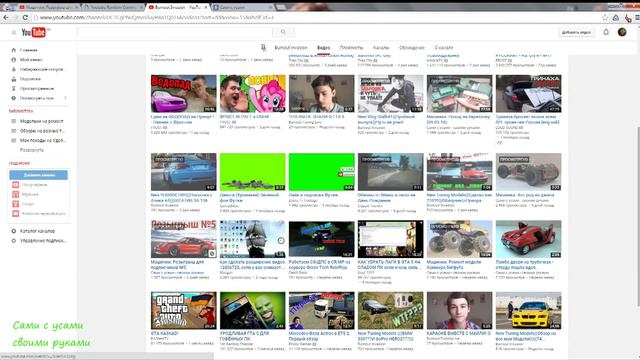Click the Компьютерные игры channel icon
The height and width of the screenshot is (360, 640).
pyautogui.click(x=16, y=213)
